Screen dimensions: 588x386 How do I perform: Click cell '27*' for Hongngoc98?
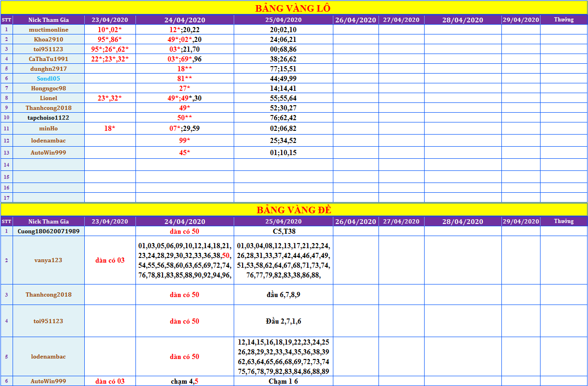(185, 88)
